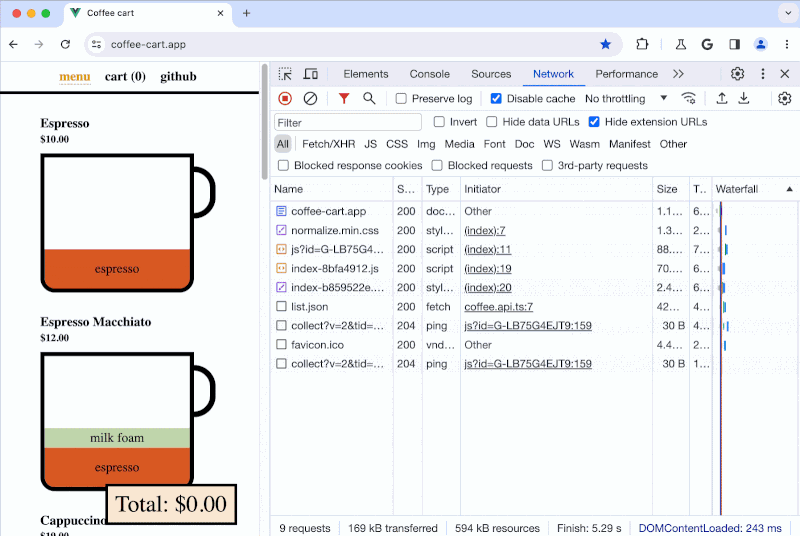Image resolution: width=800 pixels, height=536 pixels.
Task: Go to the cart (0) page
Action: [125, 76]
